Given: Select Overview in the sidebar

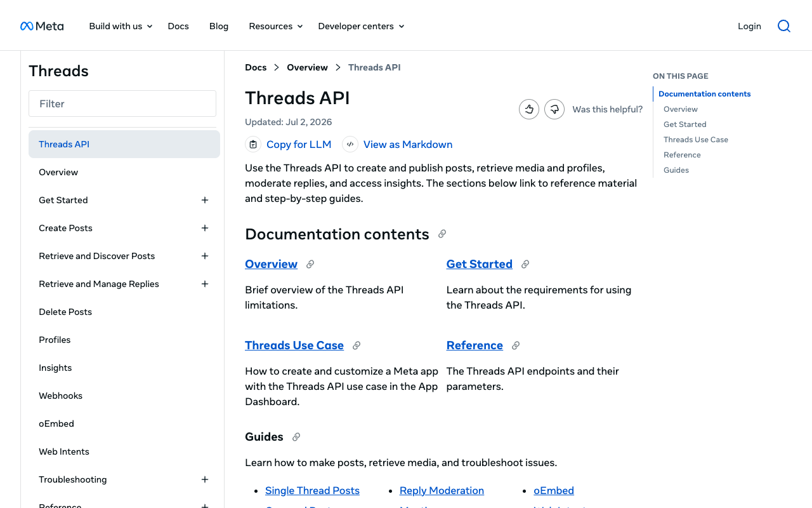Looking at the screenshot, I should (124, 172).
